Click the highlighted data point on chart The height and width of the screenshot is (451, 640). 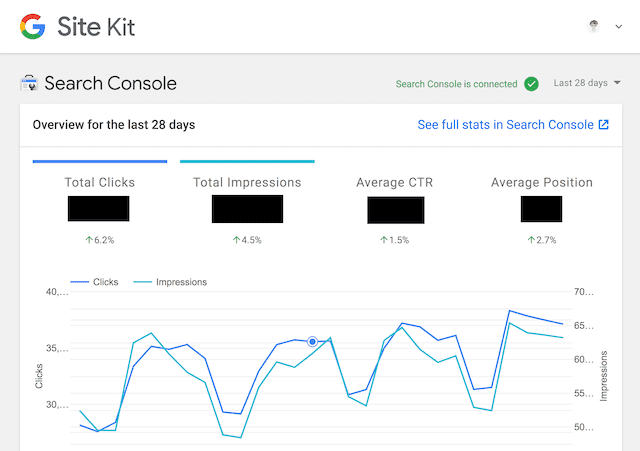click(x=313, y=342)
